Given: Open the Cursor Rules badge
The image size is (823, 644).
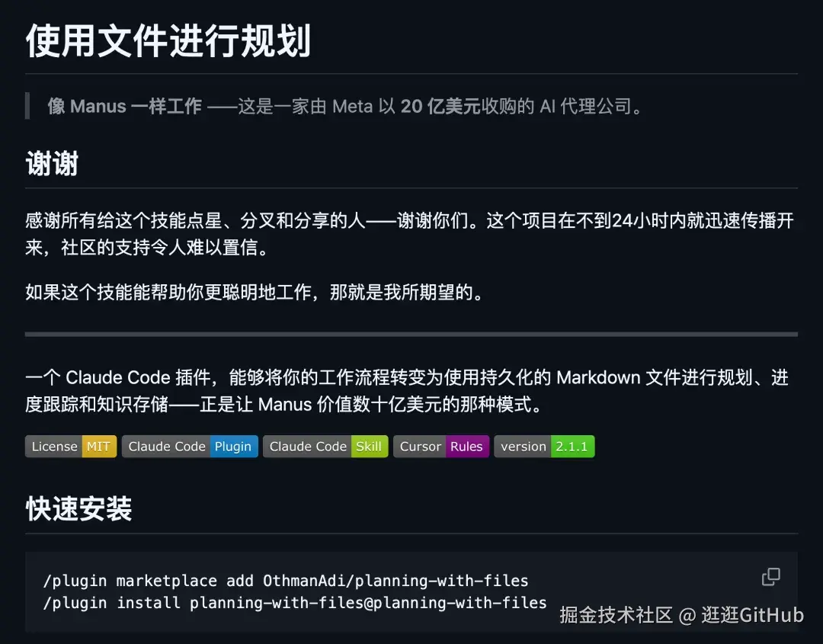Looking at the screenshot, I should click(x=441, y=447).
